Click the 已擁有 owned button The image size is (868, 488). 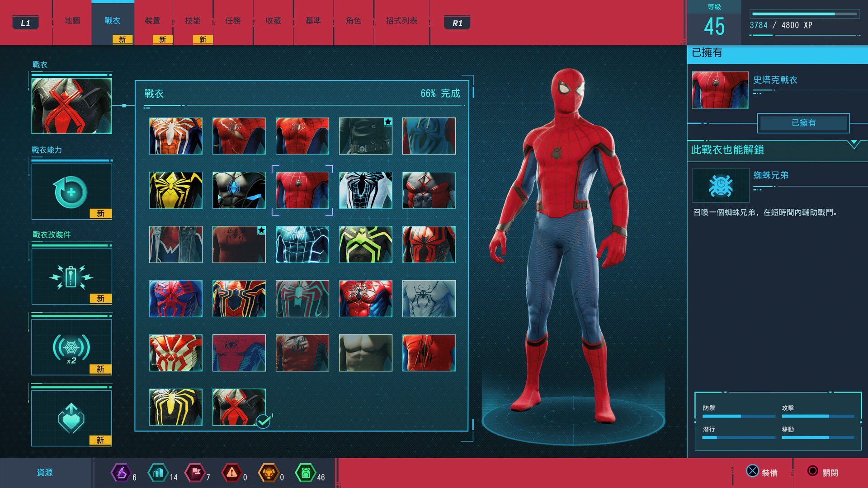[803, 123]
